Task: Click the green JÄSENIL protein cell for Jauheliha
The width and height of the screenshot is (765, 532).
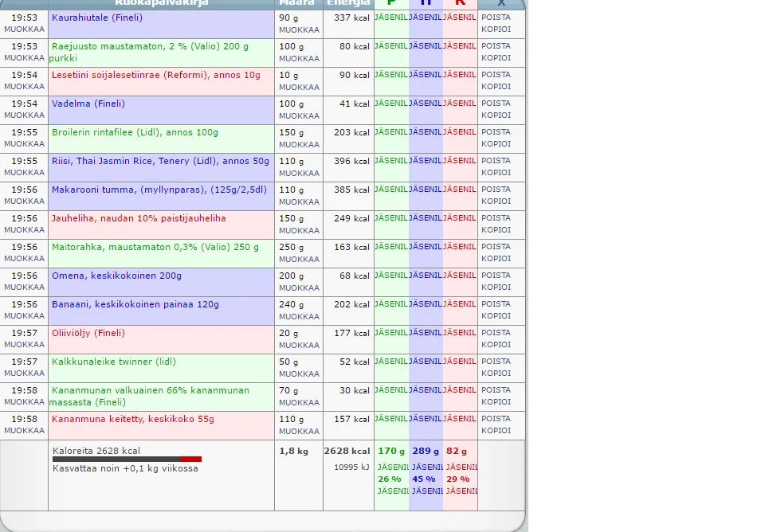Action: pos(391,218)
